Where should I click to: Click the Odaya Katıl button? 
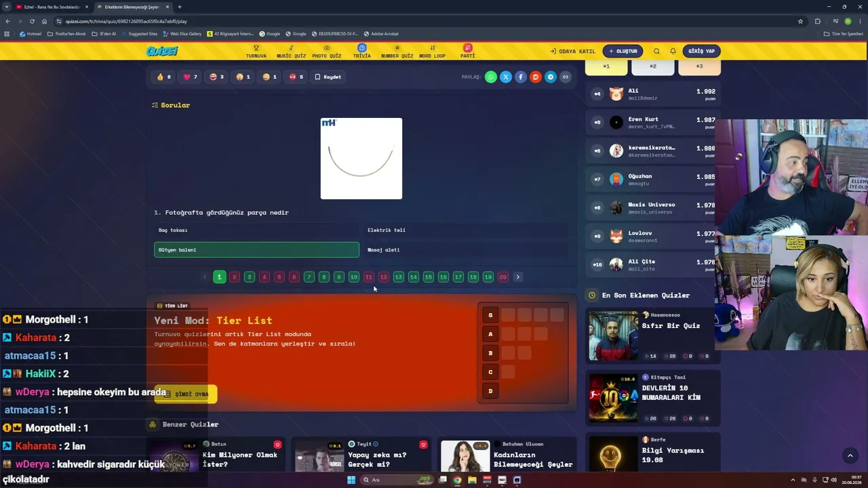572,52
